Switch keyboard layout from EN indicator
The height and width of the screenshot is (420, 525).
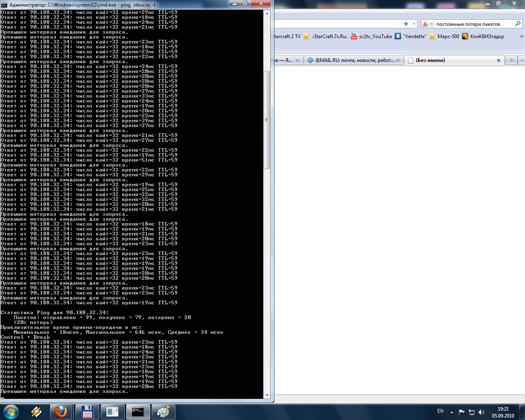[x=441, y=411]
